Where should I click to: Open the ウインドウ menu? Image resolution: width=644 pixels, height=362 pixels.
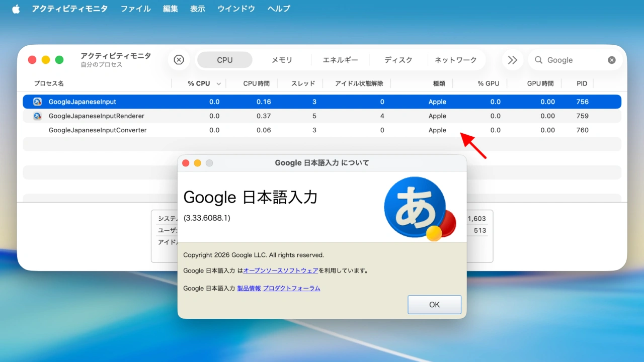click(x=236, y=9)
